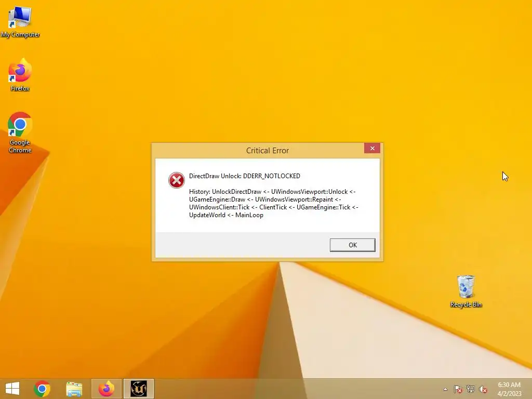This screenshot has width=532, height=399.
Task: Select the Recycle Bin desktop icon
Action: point(466,291)
